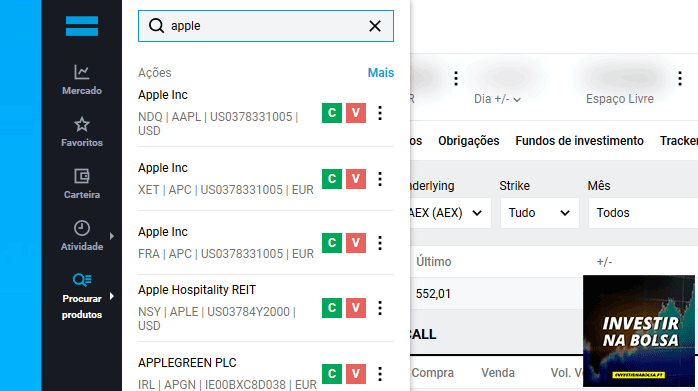The width and height of the screenshot is (698, 391).
Task: Clear the apple search text
Action: click(x=375, y=26)
